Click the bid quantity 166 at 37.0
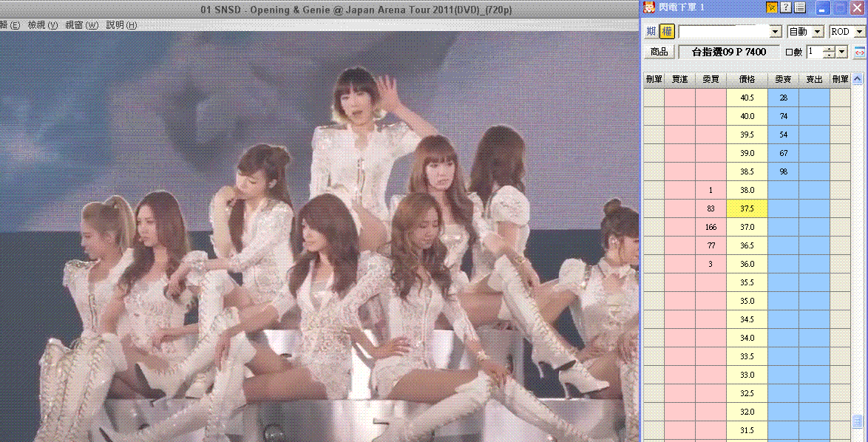Image resolution: width=868 pixels, height=442 pixels. click(x=711, y=227)
